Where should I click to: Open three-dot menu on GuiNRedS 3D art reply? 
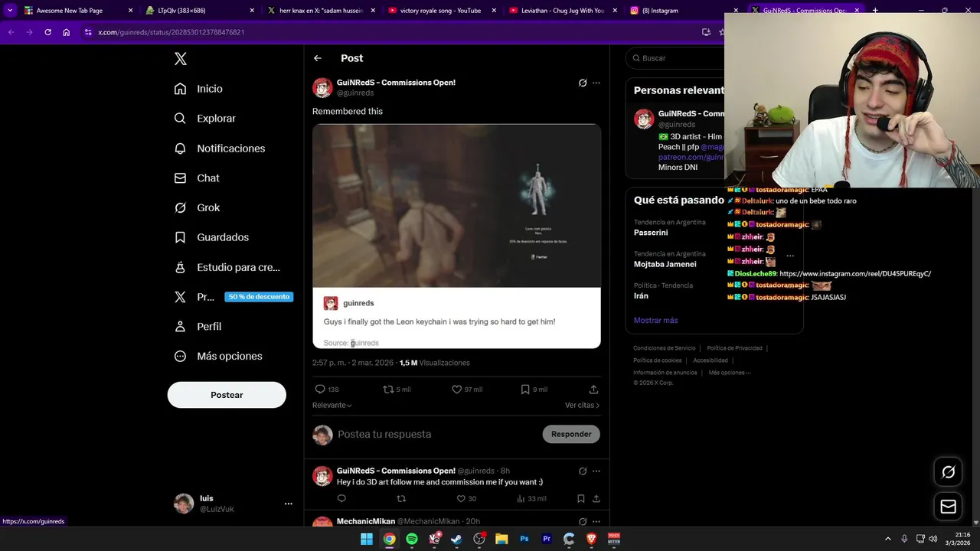click(x=596, y=471)
